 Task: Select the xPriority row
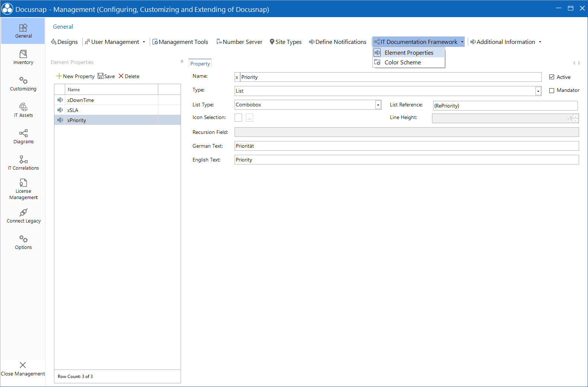(x=117, y=120)
